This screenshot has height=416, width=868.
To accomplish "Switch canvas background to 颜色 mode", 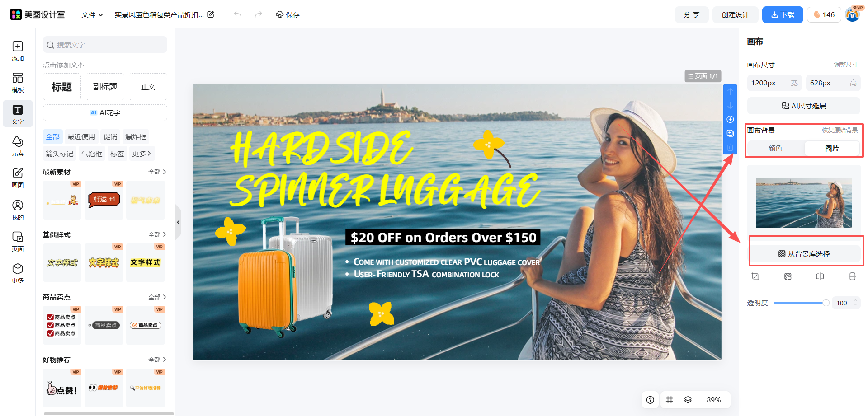I will [775, 148].
